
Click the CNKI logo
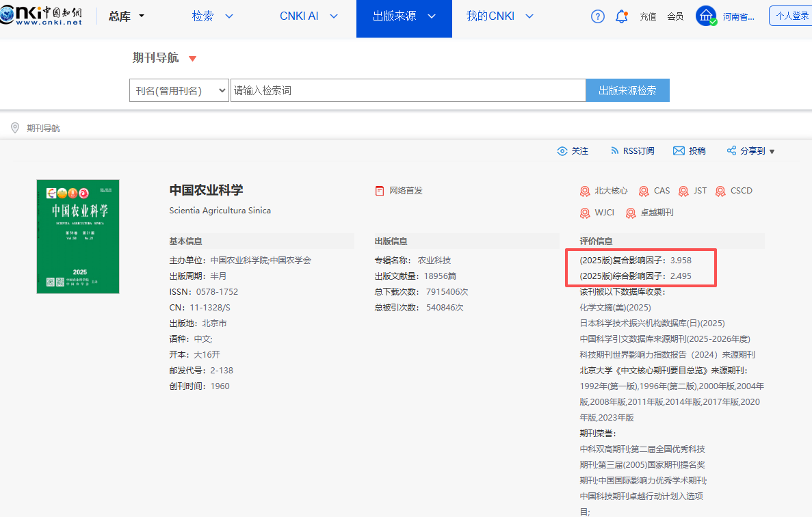(x=41, y=16)
